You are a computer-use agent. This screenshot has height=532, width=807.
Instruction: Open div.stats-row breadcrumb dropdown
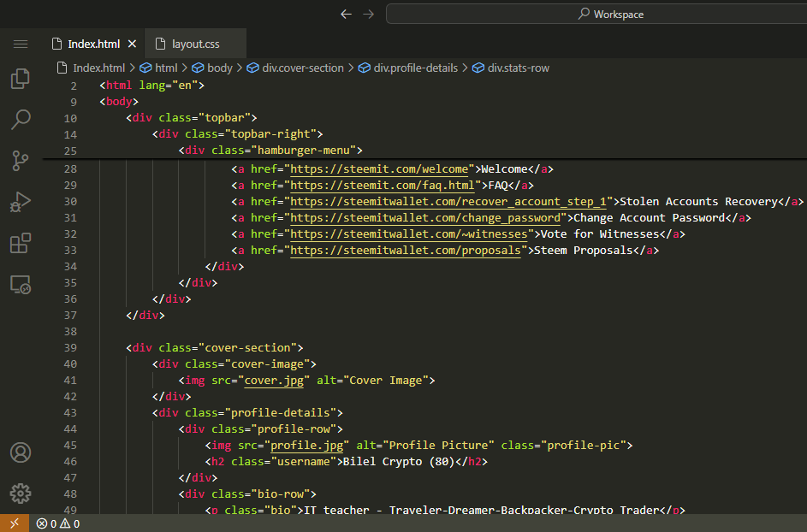pyautogui.click(x=518, y=68)
